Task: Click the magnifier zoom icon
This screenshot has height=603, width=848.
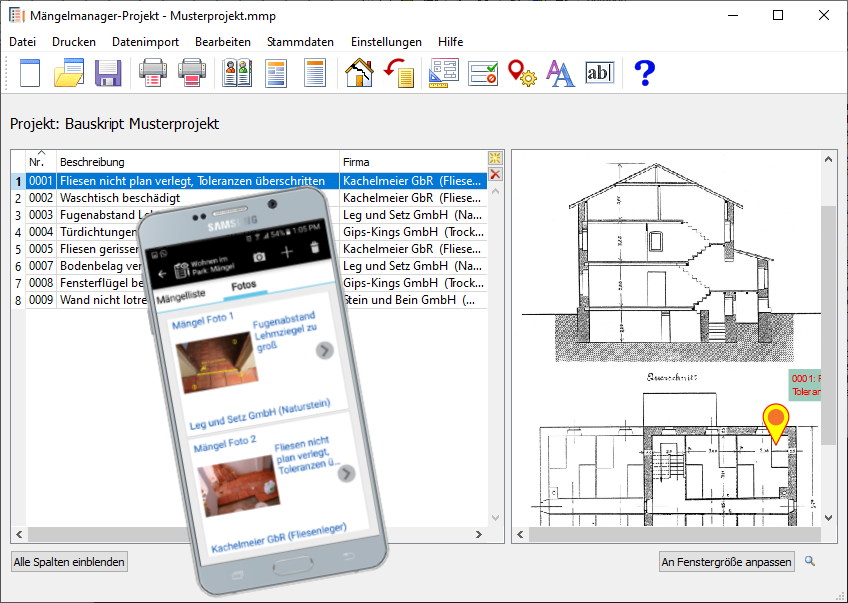Action: coord(810,561)
